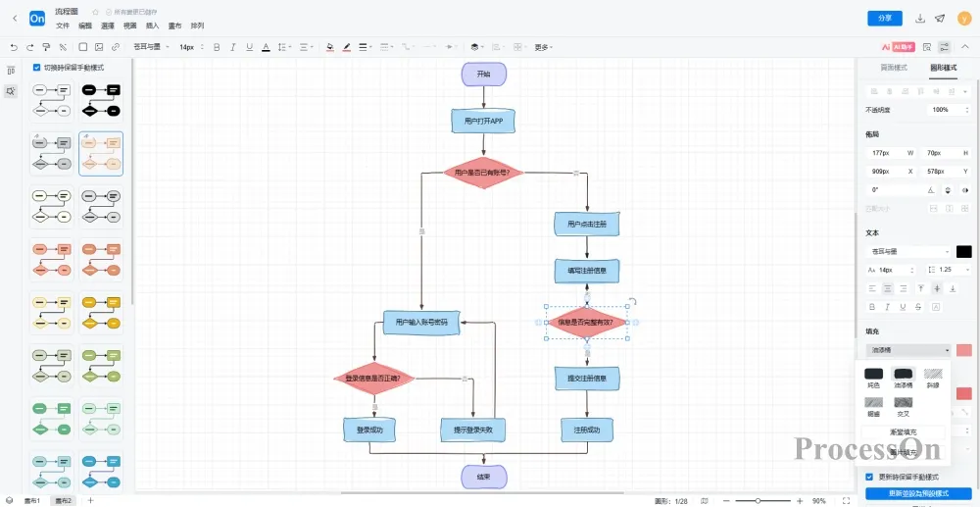The width and height of the screenshot is (980, 507).
Task: Click the format painter icon
Action: coord(46,46)
